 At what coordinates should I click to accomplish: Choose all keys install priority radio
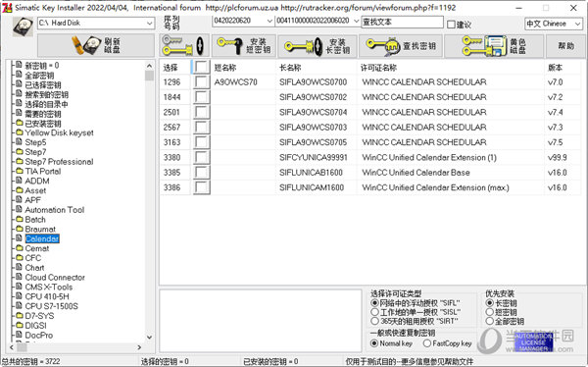pyautogui.click(x=489, y=321)
